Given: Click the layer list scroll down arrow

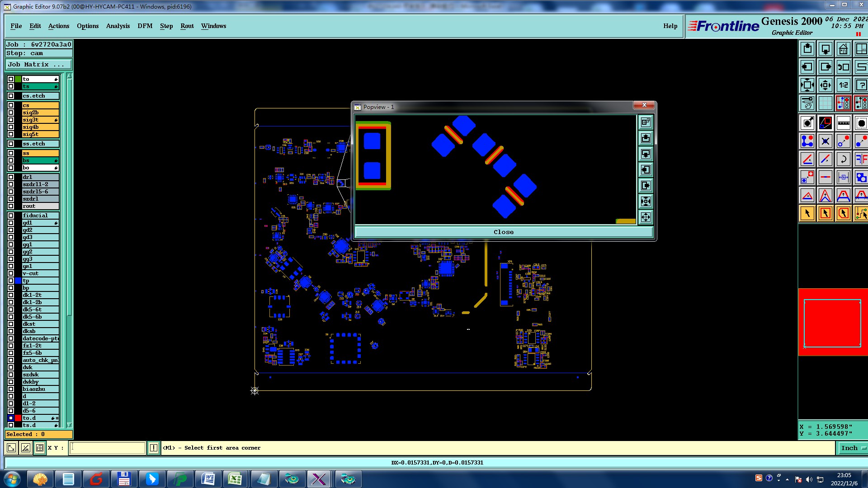Looking at the screenshot, I should coord(69,425).
